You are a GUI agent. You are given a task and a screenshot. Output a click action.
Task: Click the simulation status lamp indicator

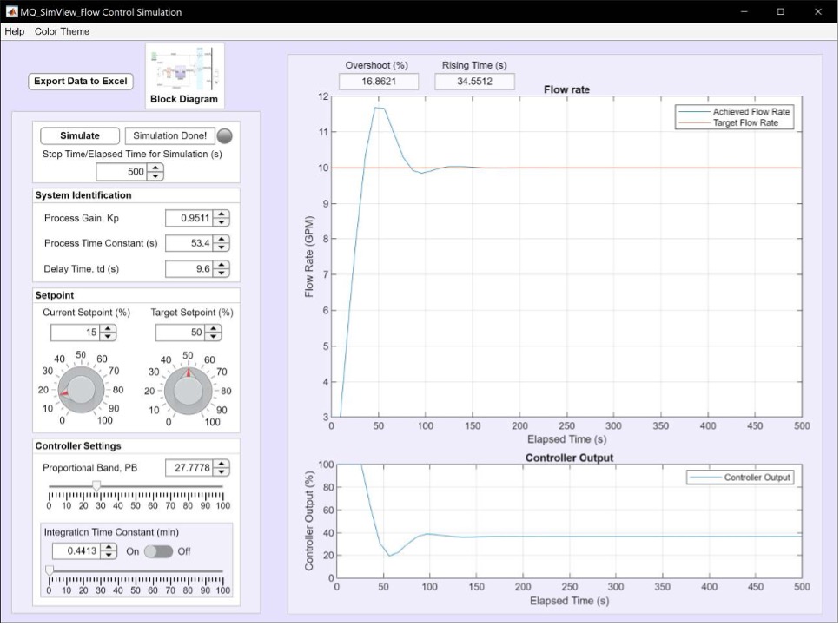point(224,136)
